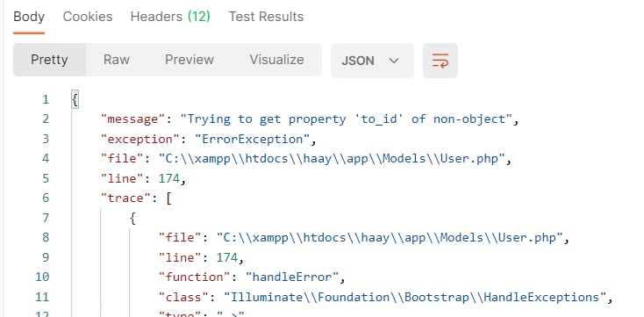
Task: Open the Test Results tab
Action: [266, 17]
